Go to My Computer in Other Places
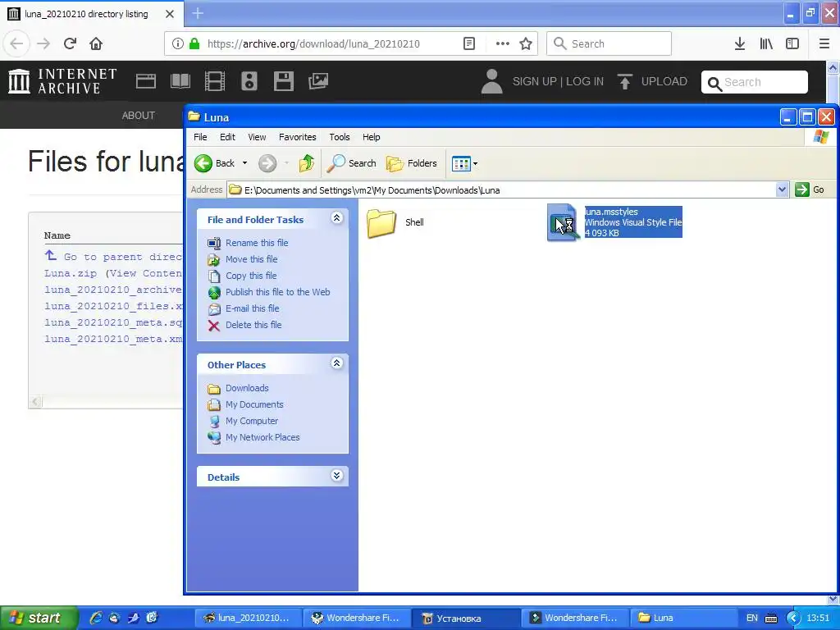The width and height of the screenshot is (840, 630). tap(252, 421)
